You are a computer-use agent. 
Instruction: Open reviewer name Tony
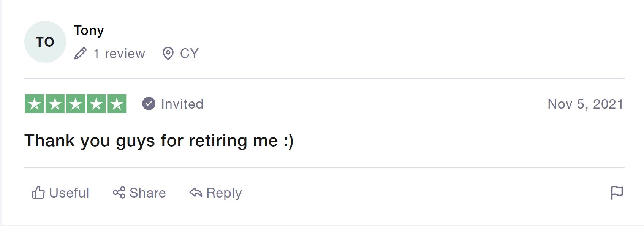tap(89, 30)
